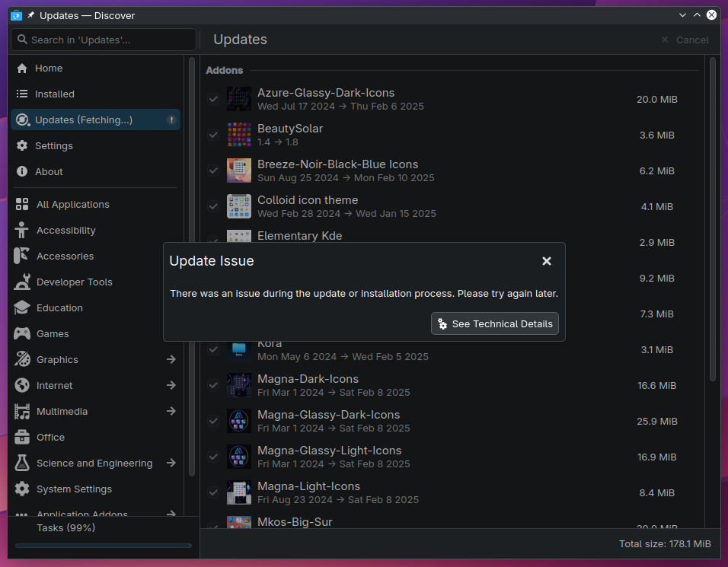Viewport: 728px width, 567px height.
Task: Click the Colloid icon theme thumbnail
Action: pyautogui.click(x=239, y=206)
